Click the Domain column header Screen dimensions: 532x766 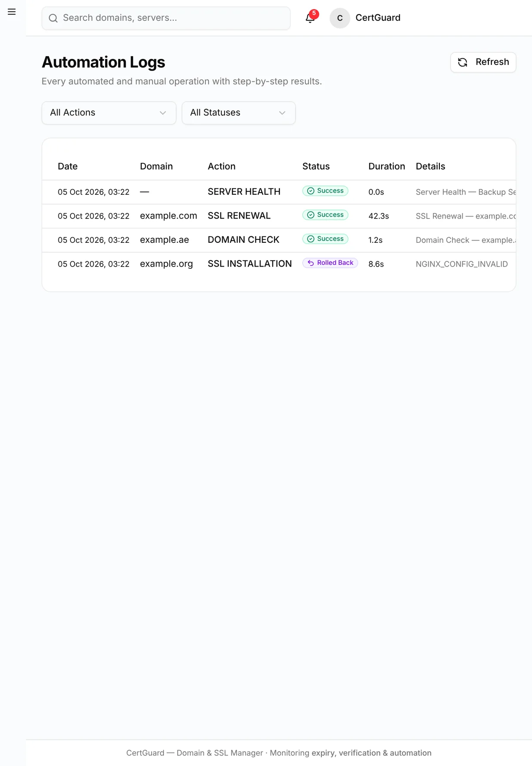point(157,167)
